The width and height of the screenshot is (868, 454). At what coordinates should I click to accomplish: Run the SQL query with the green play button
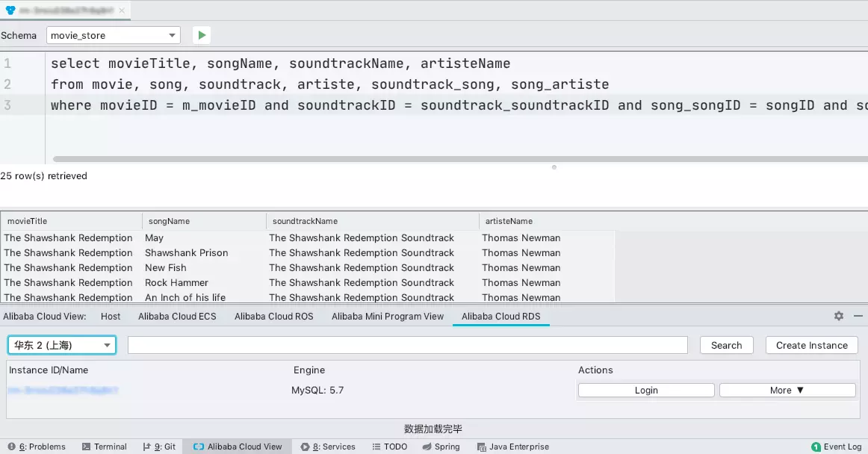(202, 35)
